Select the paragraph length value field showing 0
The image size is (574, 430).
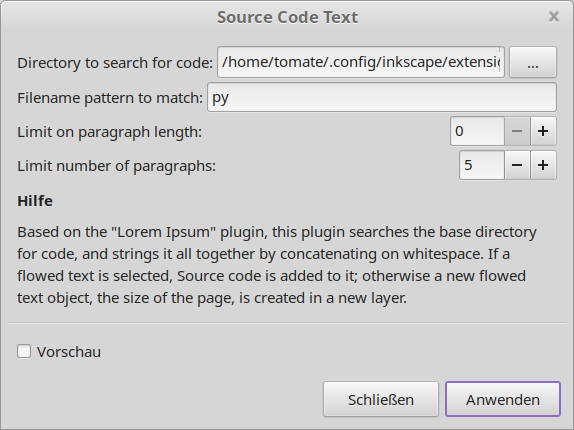477,131
